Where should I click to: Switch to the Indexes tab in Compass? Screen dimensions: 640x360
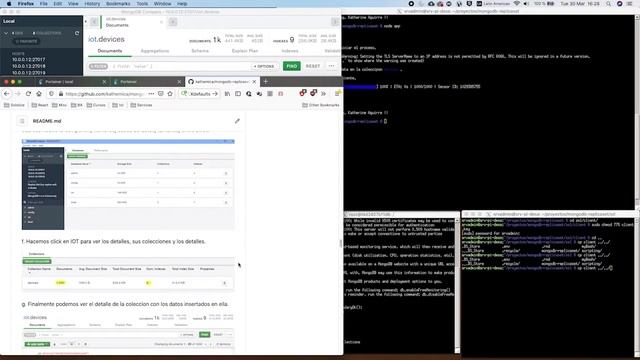[x=290, y=51]
